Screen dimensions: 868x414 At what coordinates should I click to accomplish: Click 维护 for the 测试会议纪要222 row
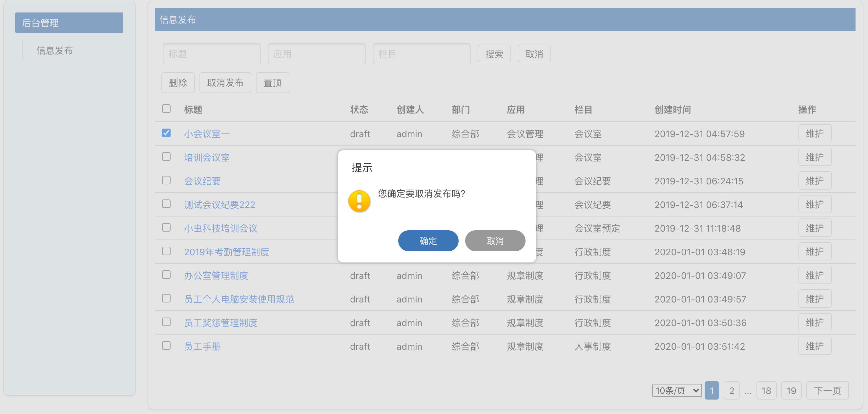tap(815, 204)
